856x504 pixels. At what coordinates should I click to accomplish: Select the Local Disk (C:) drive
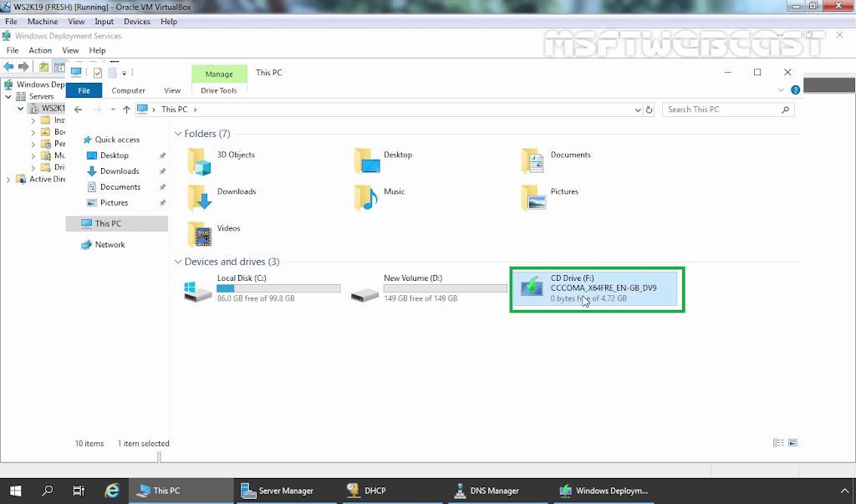pyautogui.click(x=262, y=288)
